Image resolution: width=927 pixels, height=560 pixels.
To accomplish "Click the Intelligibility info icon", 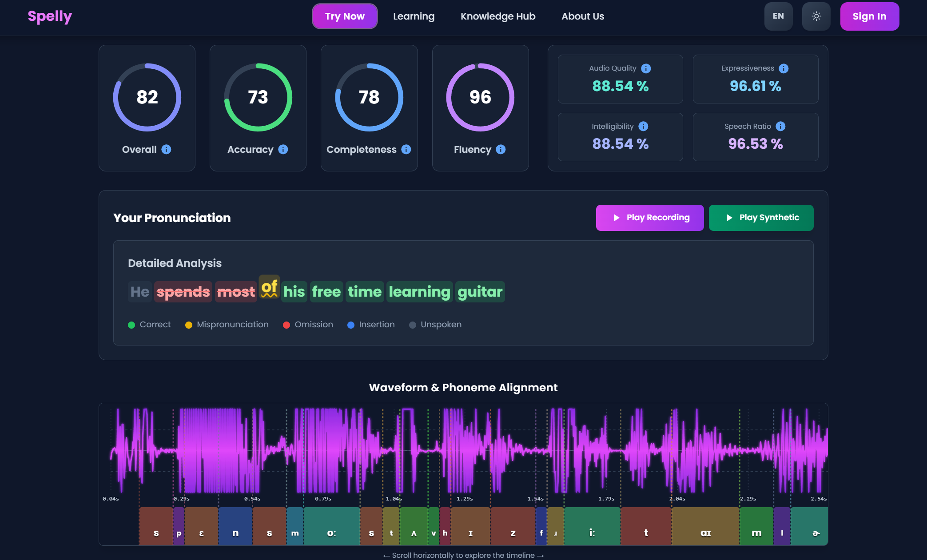I will pos(643,127).
